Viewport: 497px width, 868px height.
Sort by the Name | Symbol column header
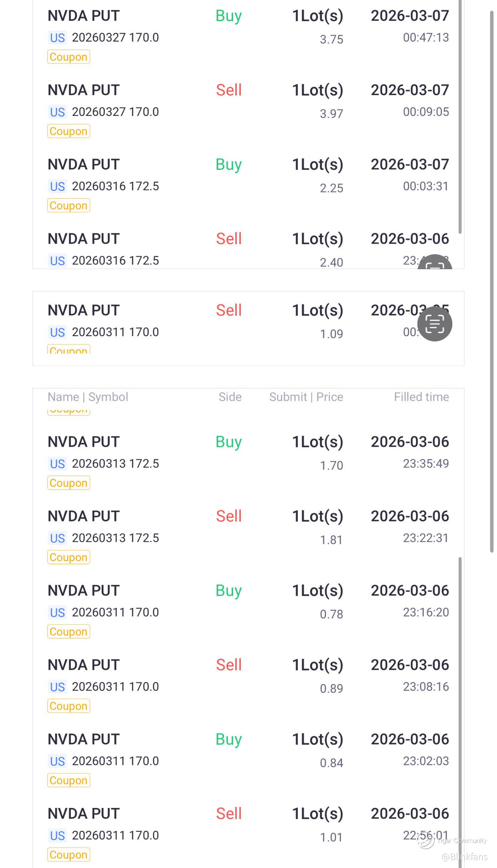pyautogui.click(x=88, y=397)
